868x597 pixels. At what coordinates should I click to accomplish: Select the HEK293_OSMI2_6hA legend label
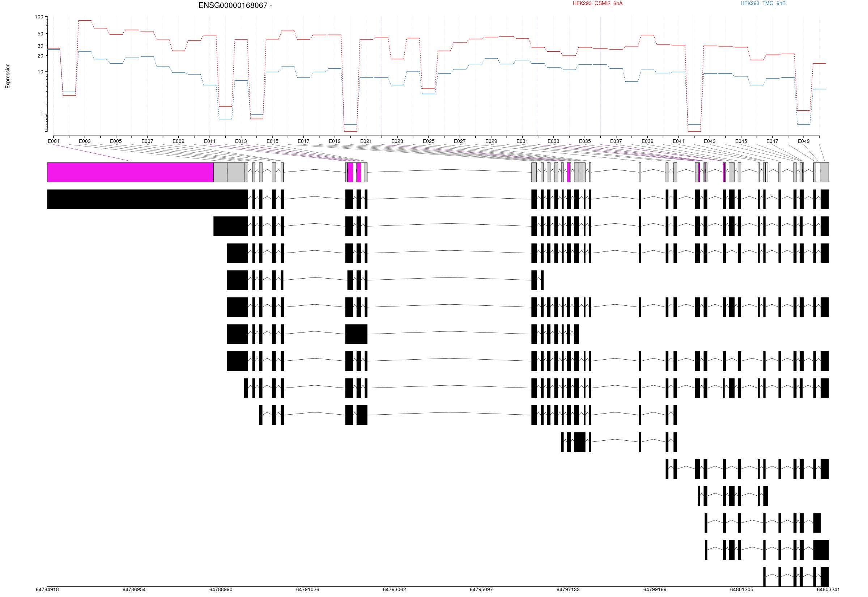(x=597, y=3)
